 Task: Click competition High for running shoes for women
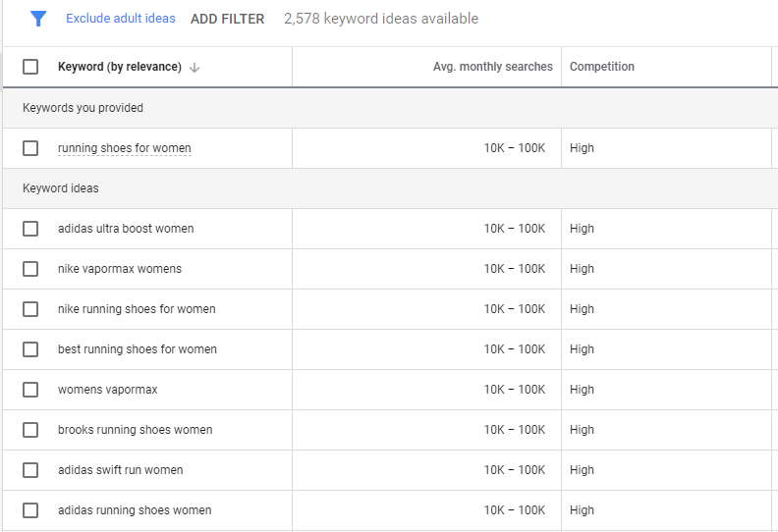(582, 148)
